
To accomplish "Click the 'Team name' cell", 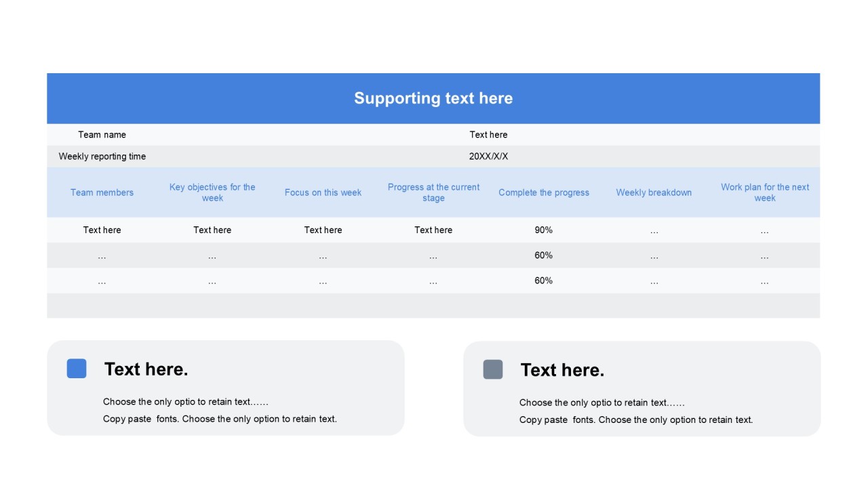I will tap(102, 135).
